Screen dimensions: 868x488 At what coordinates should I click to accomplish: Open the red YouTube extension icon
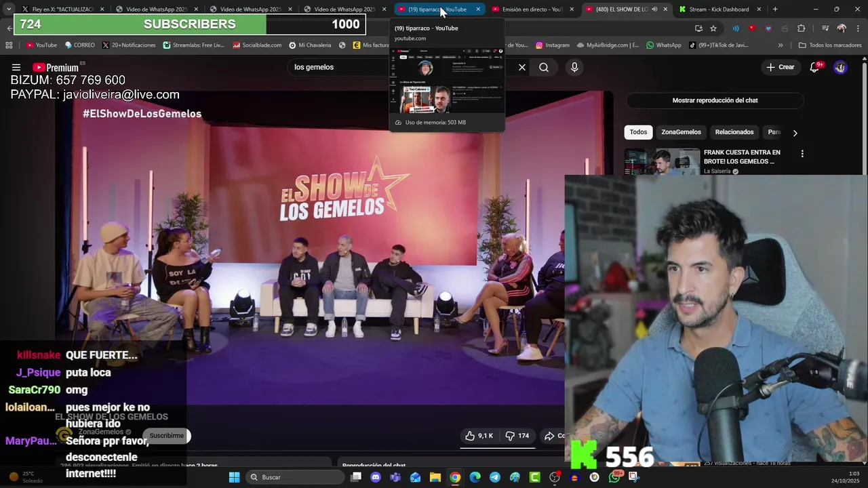coord(752,28)
